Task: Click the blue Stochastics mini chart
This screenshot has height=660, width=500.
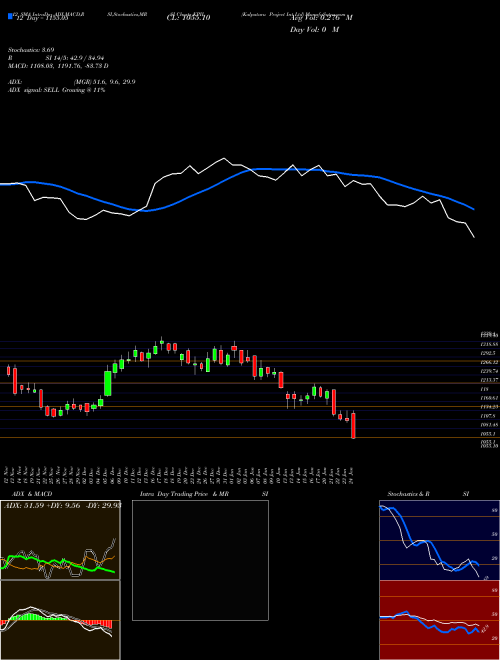Action: pos(439,540)
